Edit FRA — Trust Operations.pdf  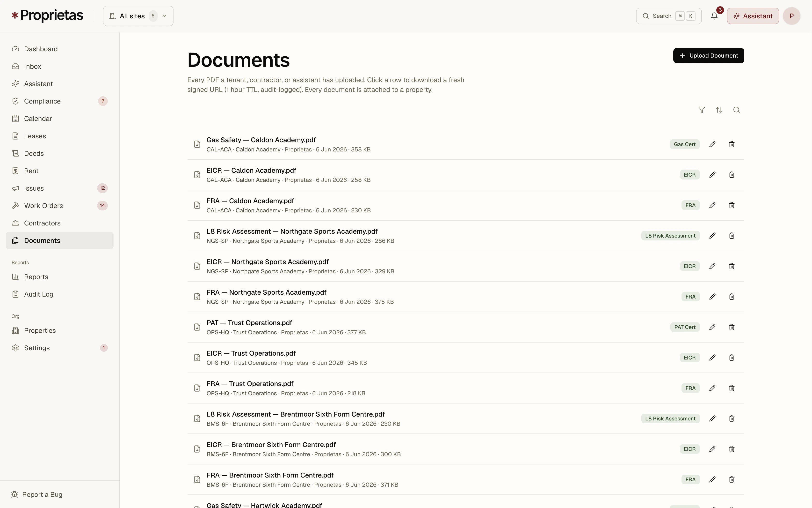pos(712,388)
